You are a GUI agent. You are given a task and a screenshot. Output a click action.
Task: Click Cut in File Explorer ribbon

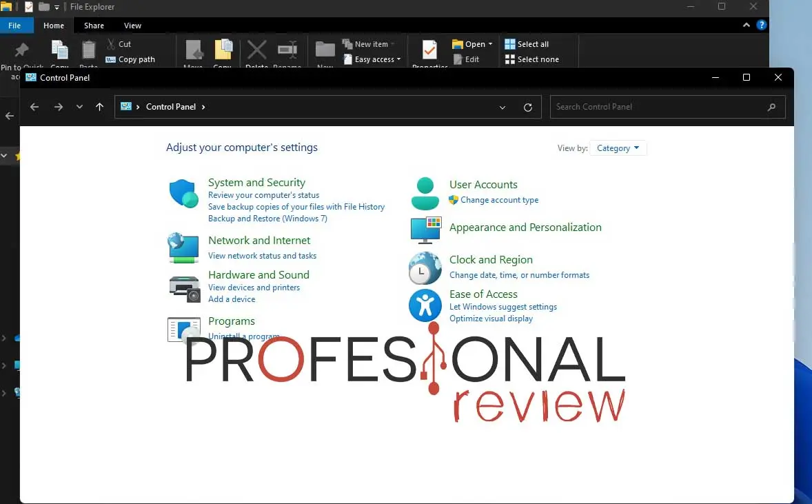click(x=119, y=44)
